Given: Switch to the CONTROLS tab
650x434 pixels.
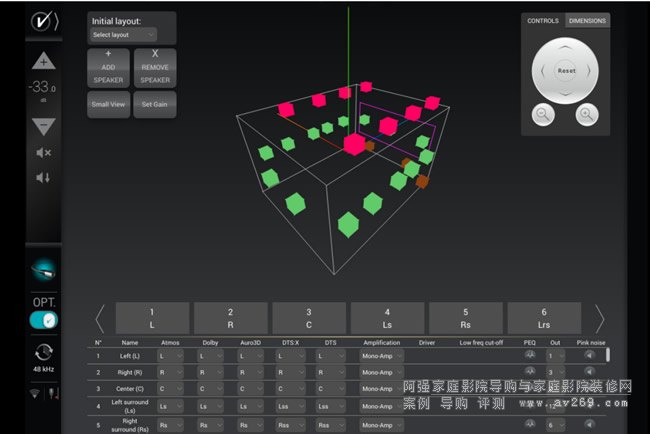Looking at the screenshot, I should [x=543, y=20].
